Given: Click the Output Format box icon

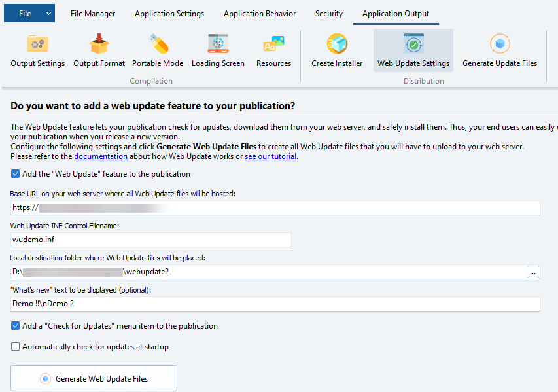Looking at the screenshot, I should pos(99,45).
